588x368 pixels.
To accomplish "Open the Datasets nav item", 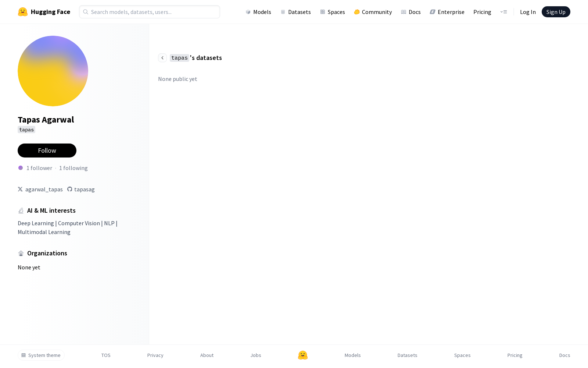I will tap(295, 12).
